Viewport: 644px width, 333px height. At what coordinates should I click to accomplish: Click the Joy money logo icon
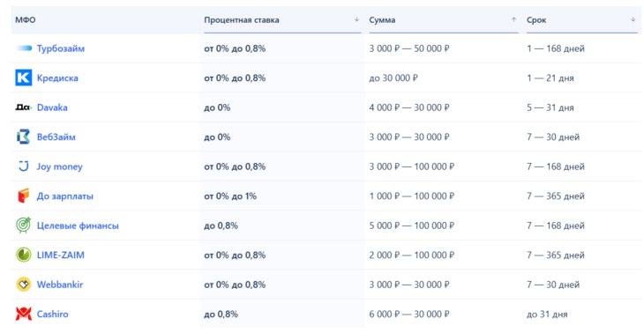[x=24, y=166]
